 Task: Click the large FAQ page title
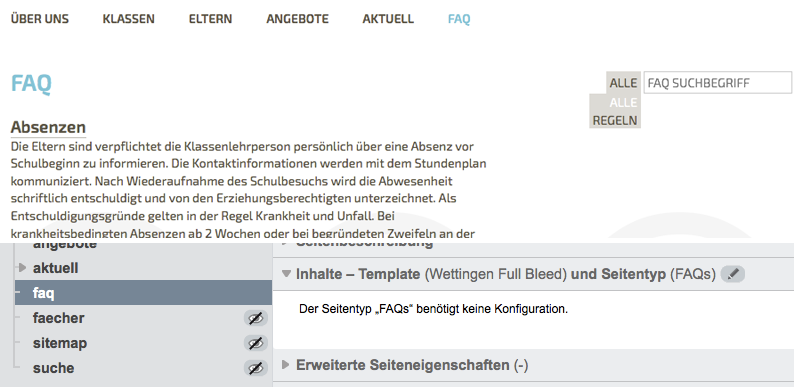pos(31,84)
